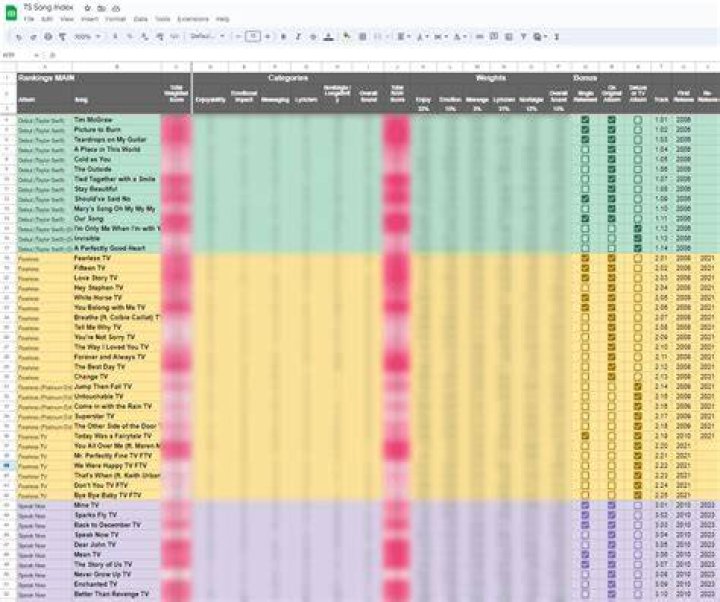720x602 pixels.
Task: Toggle italic formatting
Action: pyautogui.click(x=298, y=37)
